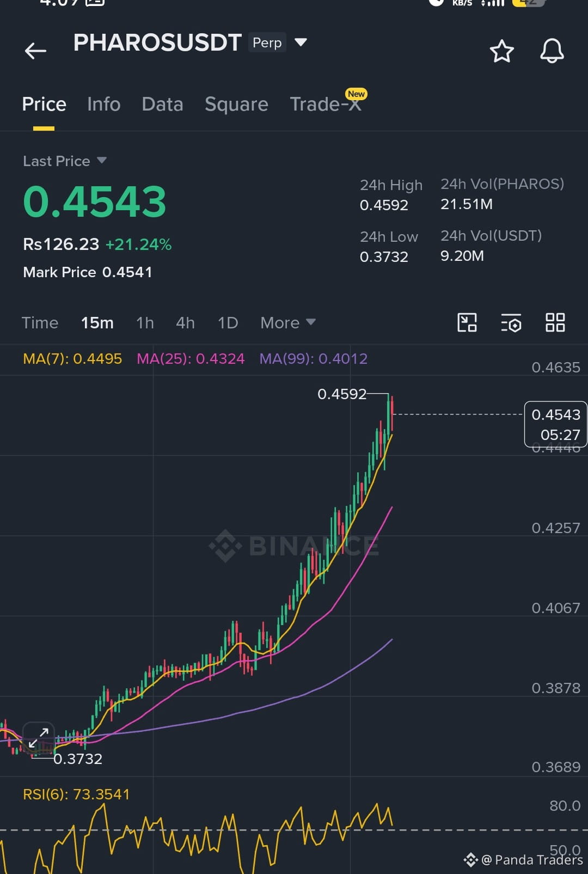Tap the Mark Price 0.4541 text
Viewport: 588px width, 874px height.
point(88,272)
